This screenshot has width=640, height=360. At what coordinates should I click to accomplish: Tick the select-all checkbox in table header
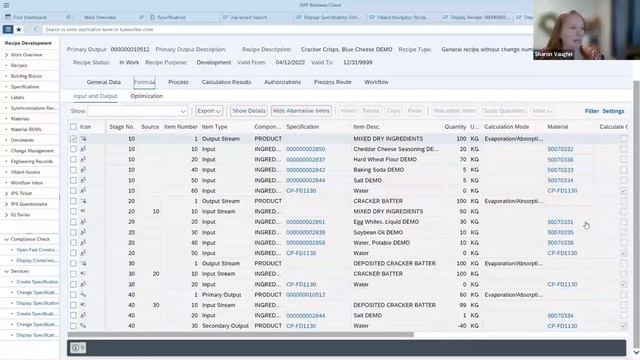pos(73,127)
